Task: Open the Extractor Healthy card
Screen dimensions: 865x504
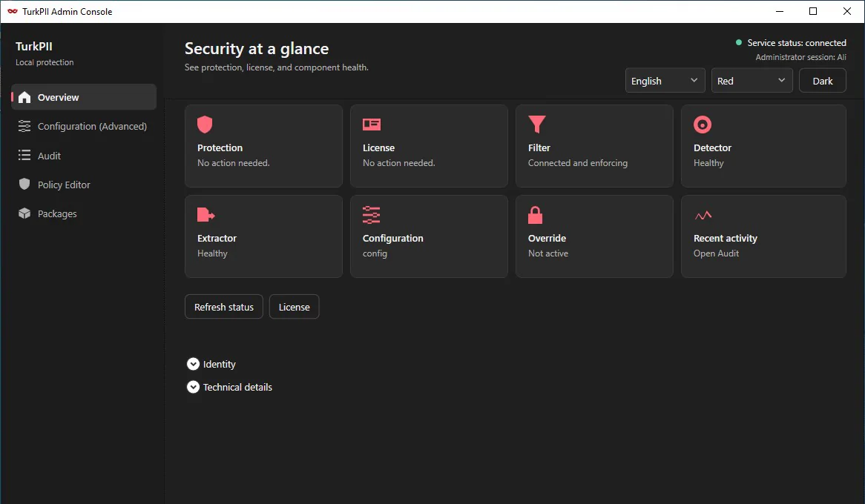Action: pos(263,236)
